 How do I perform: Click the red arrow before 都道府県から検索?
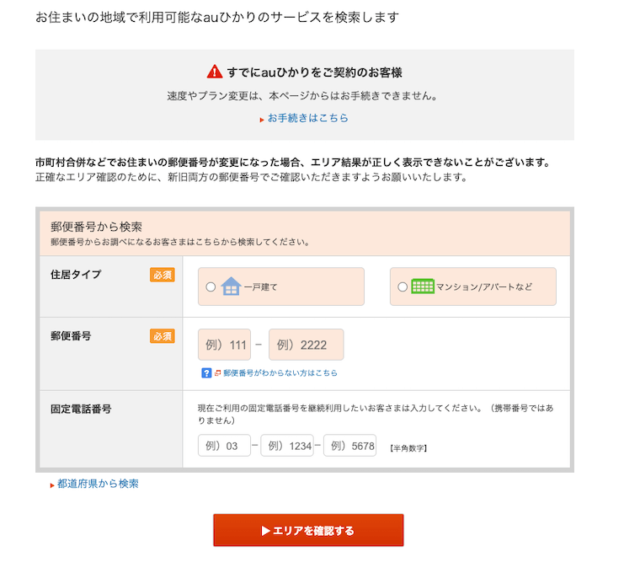[52, 485]
